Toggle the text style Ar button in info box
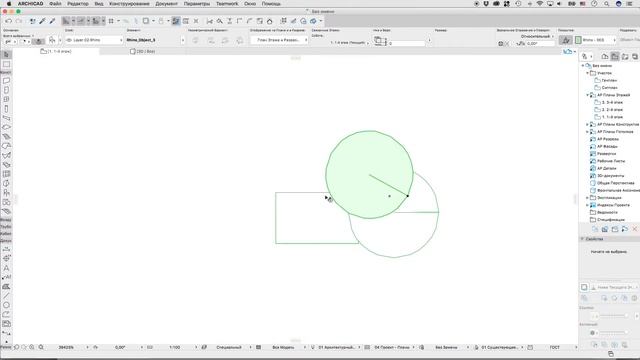The image size is (640, 360). pyautogui.click(x=565, y=40)
